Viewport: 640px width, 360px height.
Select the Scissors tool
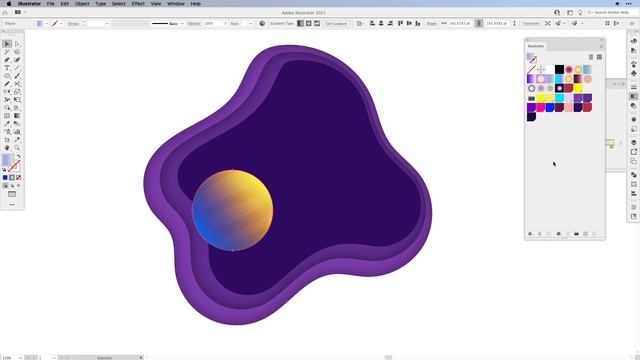[x=17, y=84]
